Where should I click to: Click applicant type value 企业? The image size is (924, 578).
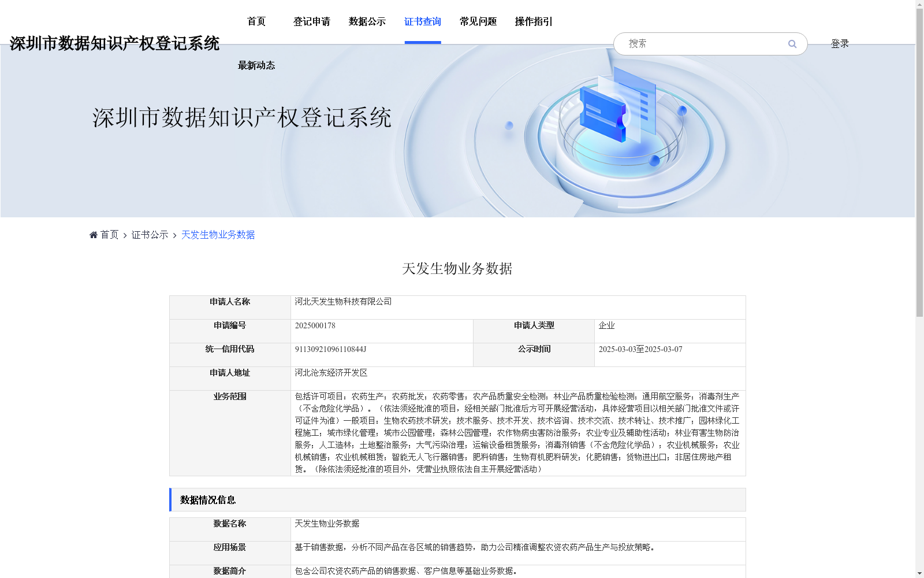click(x=606, y=325)
